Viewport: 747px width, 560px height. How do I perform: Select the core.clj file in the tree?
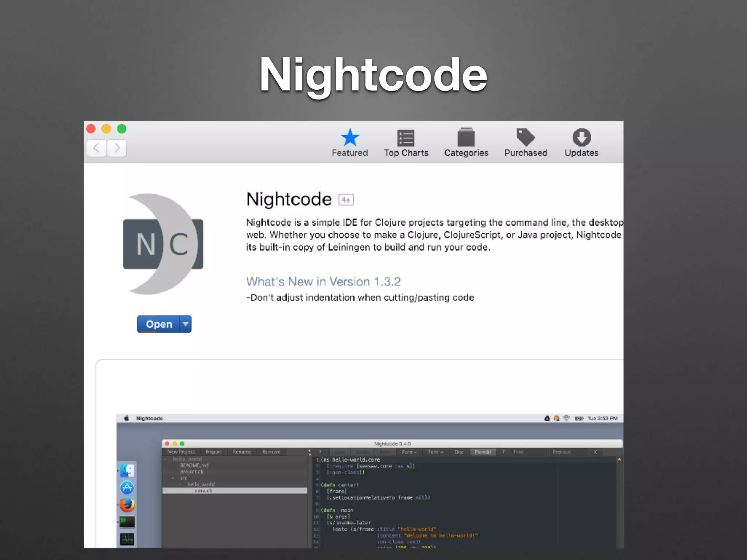coord(203,491)
